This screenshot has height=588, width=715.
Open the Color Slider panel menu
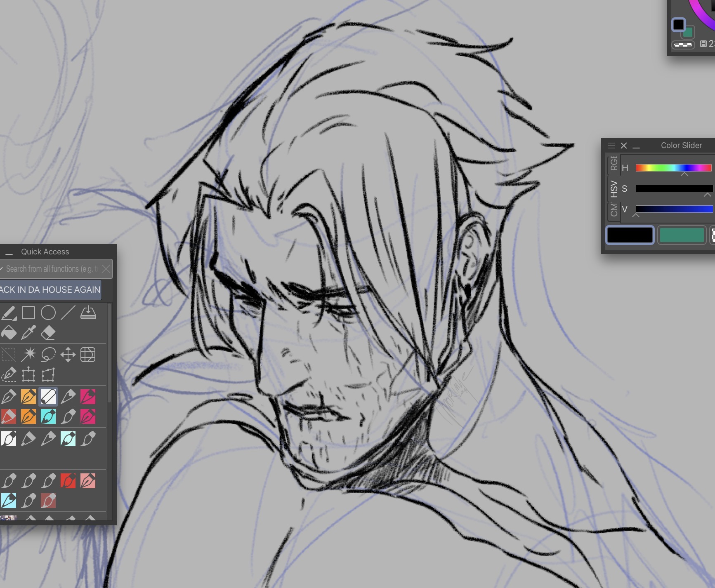coord(611,146)
